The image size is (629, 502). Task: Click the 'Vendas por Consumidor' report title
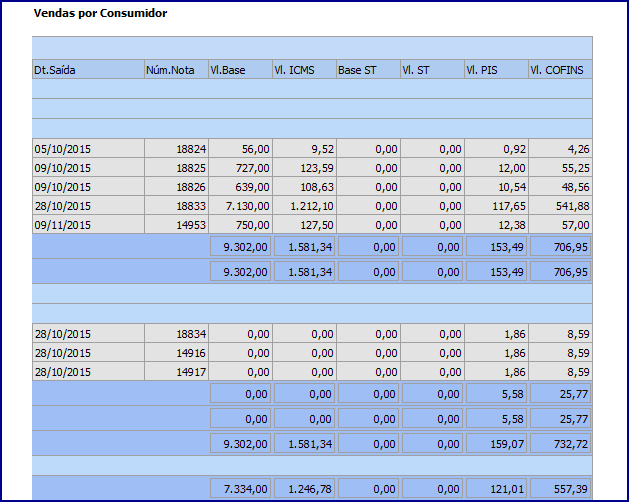pyautogui.click(x=100, y=13)
